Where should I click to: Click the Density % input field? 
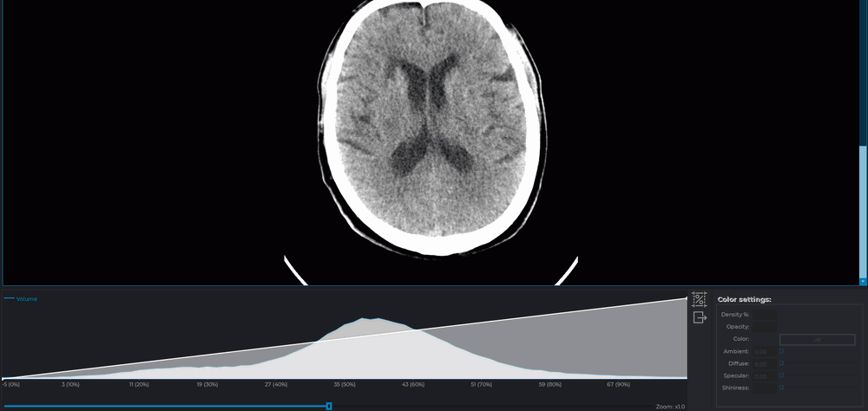coord(765,314)
